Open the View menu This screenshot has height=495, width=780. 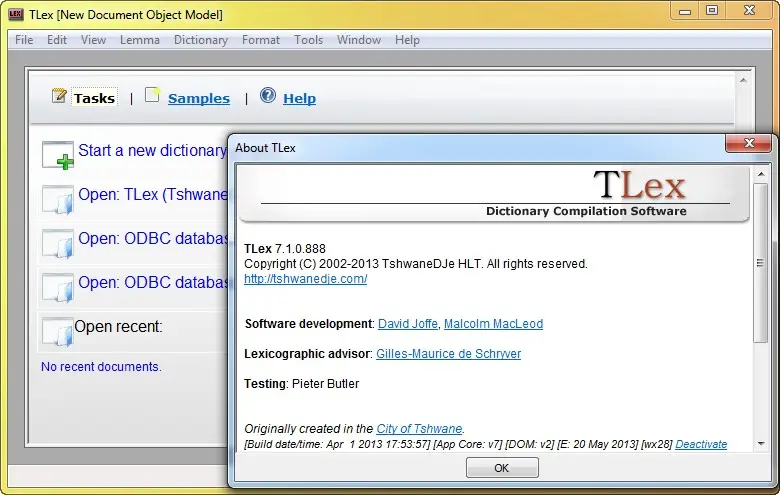[x=94, y=40]
